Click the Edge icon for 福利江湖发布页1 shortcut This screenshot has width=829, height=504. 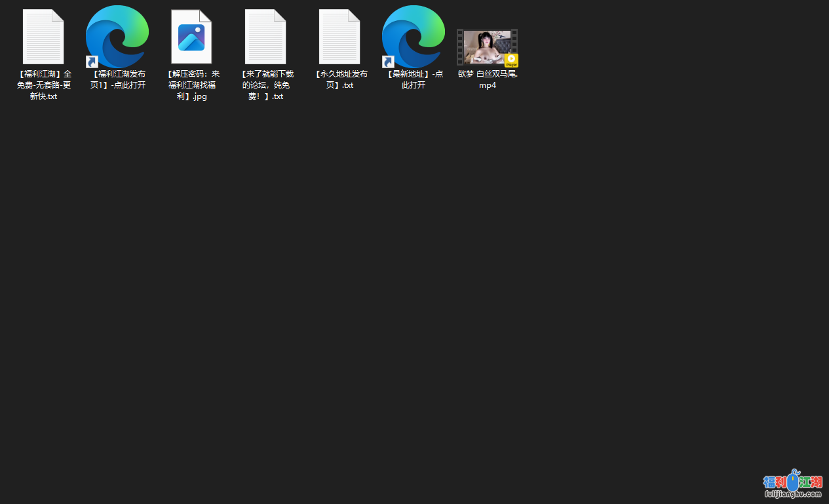118,35
